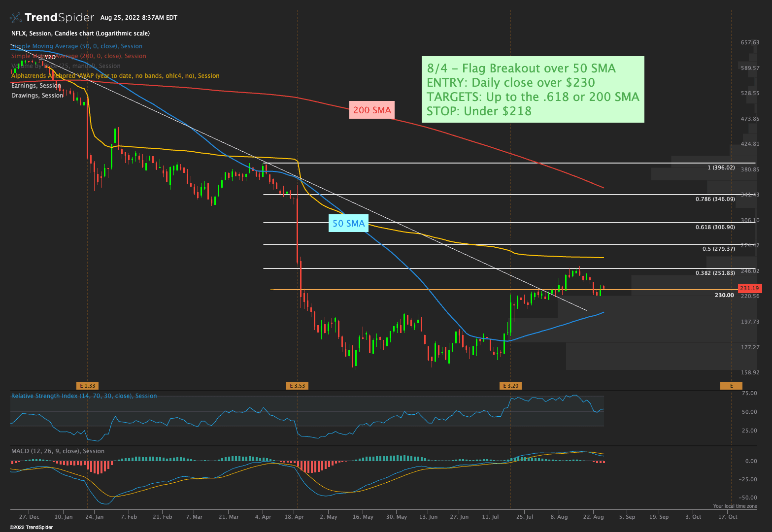772x532 pixels.
Task: Toggle the Simple Moving Average 200 legend entry
Action: 79,56
